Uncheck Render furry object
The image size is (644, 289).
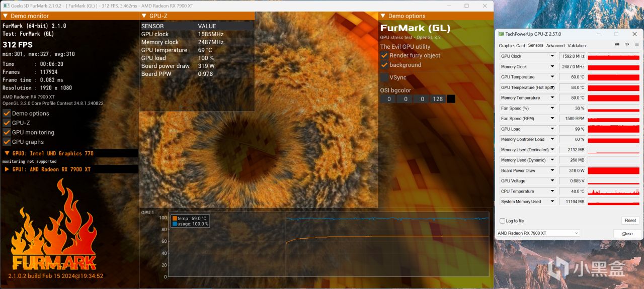tap(384, 55)
